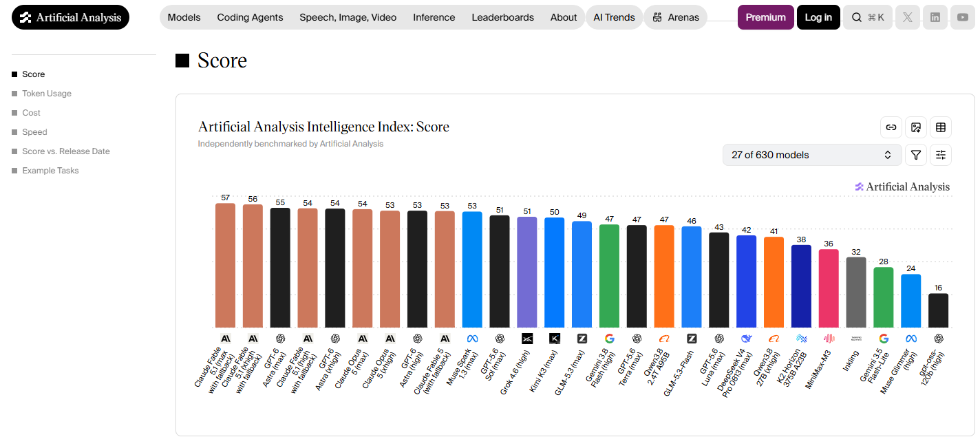Click the Alibaba logo under Qwen3.8 2.4T A95B
This screenshot has height=448, width=980.
(x=664, y=339)
